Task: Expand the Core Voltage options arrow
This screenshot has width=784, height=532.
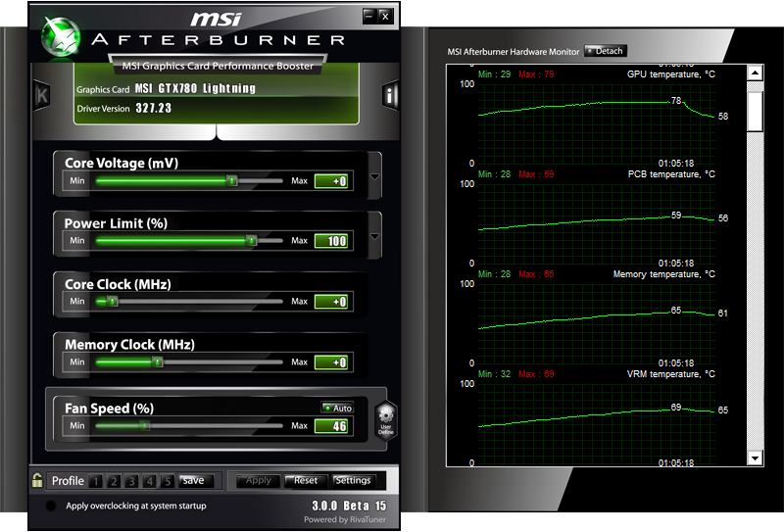Action: coord(374,176)
